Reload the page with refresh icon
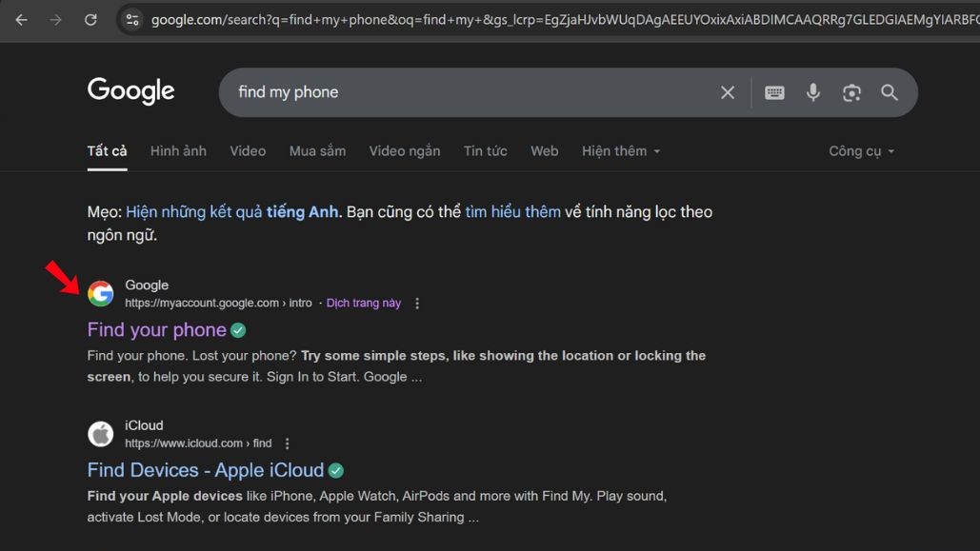 [x=90, y=19]
